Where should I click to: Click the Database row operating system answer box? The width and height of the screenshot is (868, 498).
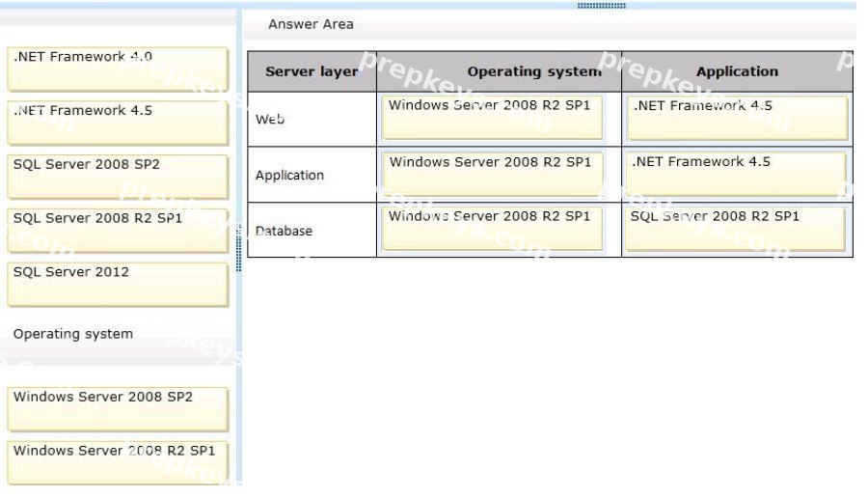pyautogui.click(x=492, y=228)
